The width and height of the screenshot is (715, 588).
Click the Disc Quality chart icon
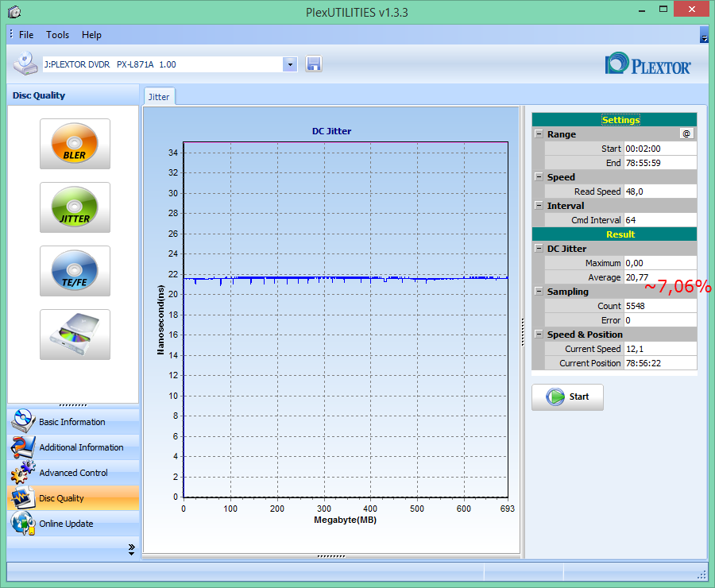[x=23, y=497]
